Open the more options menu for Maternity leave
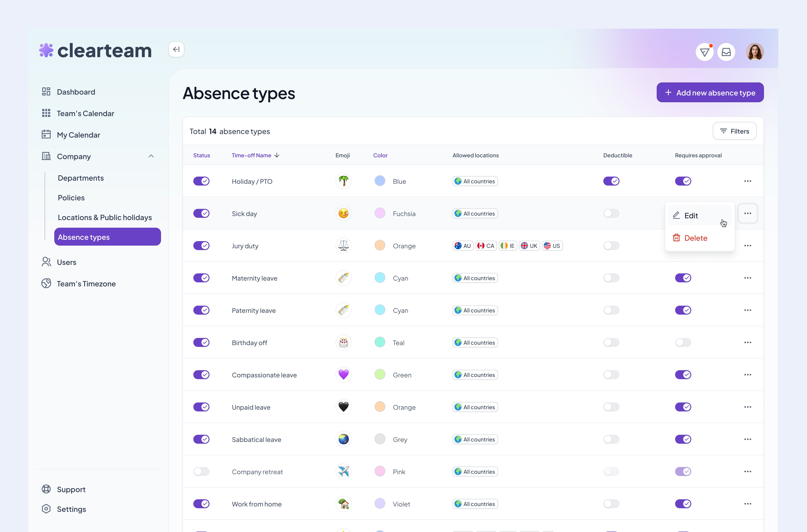 (x=748, y=278)
